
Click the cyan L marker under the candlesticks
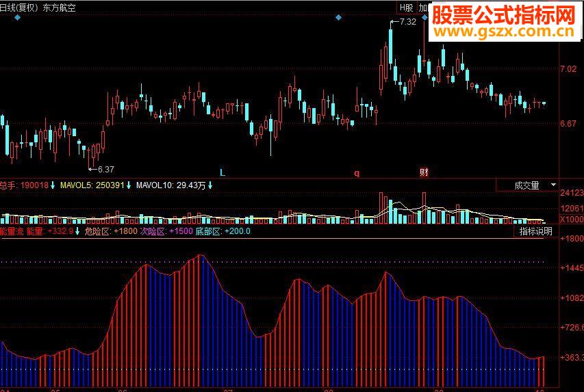pyautogui.click(x=223, y=172)
